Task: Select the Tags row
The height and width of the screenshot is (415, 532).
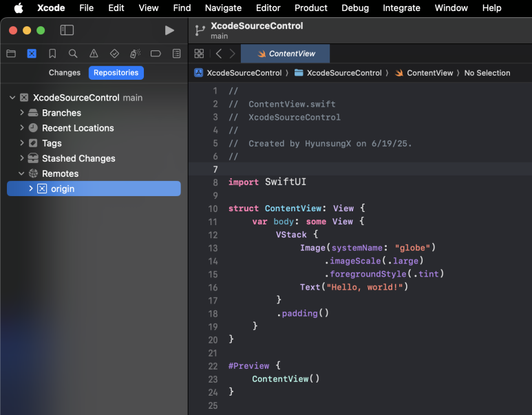Action: tap(94, 143)
